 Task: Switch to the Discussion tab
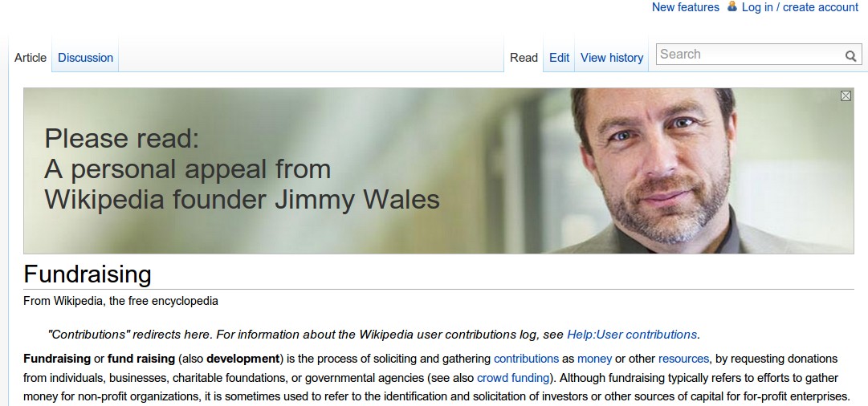85,58
